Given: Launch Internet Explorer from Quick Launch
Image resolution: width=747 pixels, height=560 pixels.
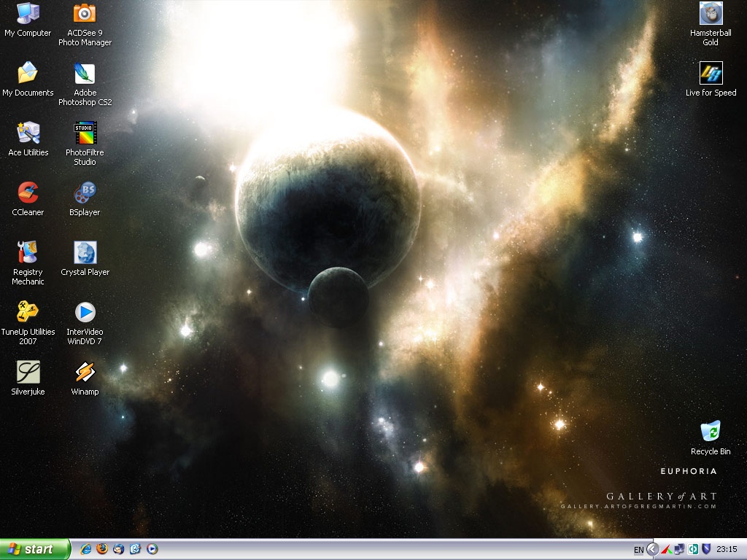Looking at the screenshot, I should (x=86, y=549).
